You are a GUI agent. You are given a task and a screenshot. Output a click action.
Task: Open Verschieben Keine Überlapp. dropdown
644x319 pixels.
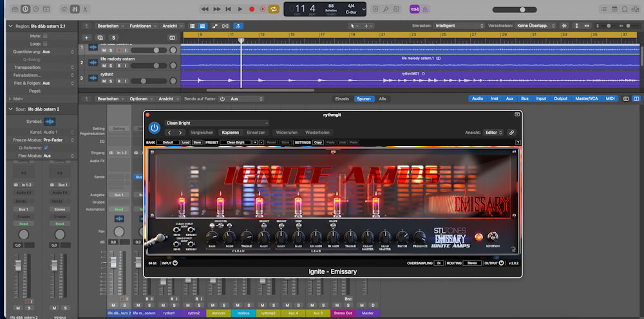[x=536, y=26]
